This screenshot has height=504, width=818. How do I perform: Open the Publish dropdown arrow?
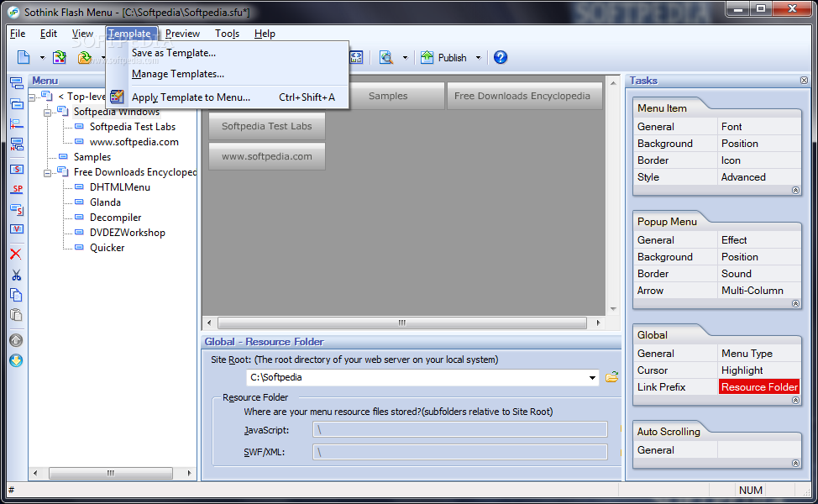478,58
